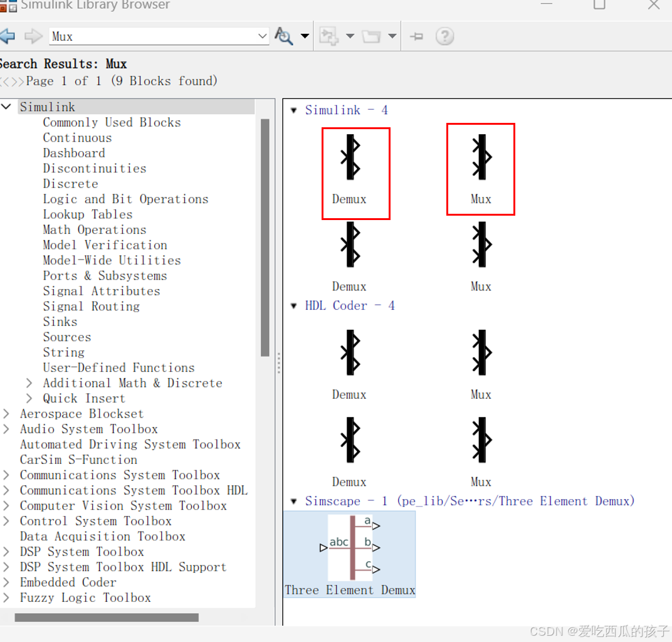Select the Discrete library
The image size is (672, 642).
point(71,184)
